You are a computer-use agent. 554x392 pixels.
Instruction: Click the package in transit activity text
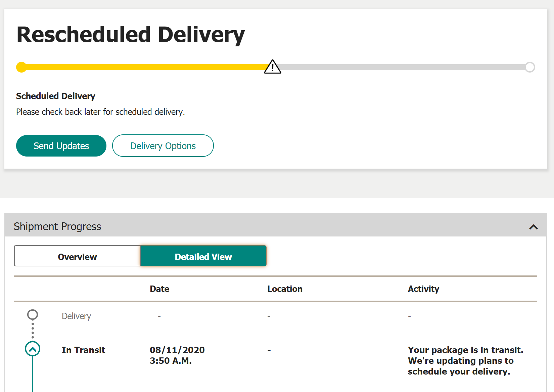pyautogui.click(x=465, y=361)
